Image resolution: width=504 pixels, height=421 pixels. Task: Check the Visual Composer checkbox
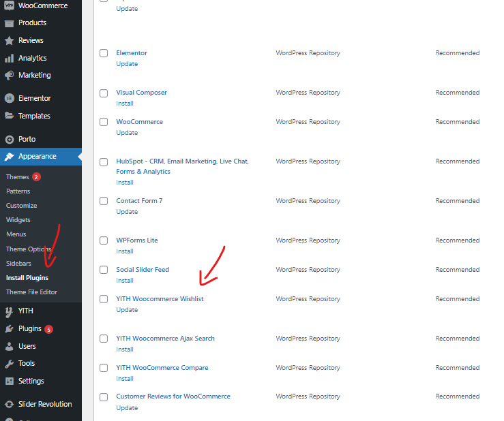coord(104,93)
